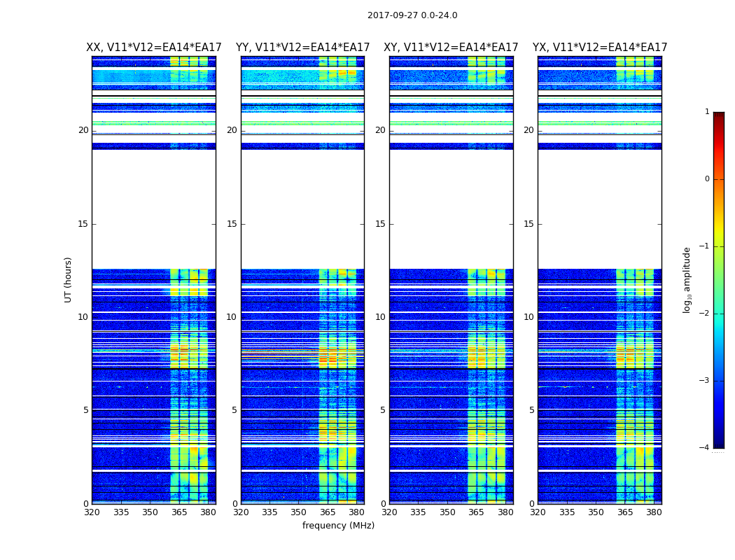Click the colorbar tick label 0
Image resolution: width=735 pixels, height=560 pixels.
(707, 179)
